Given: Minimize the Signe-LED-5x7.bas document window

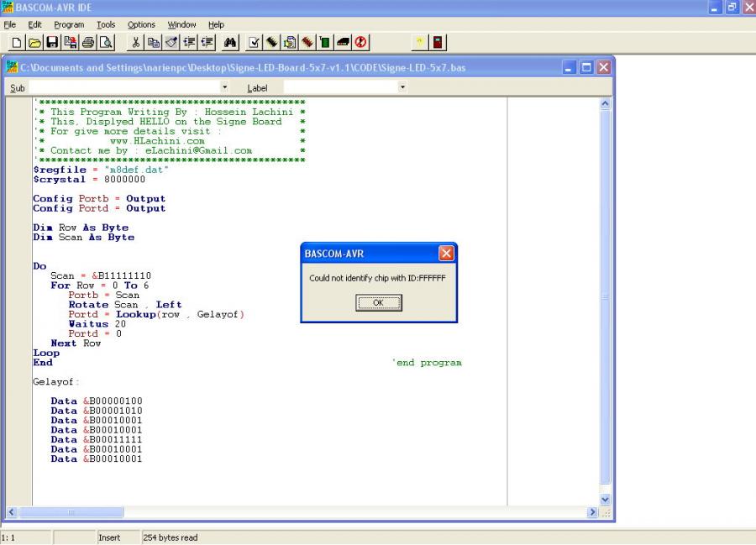Looking at the screenshot, I should pyautogui.click(x=569, y=67).
